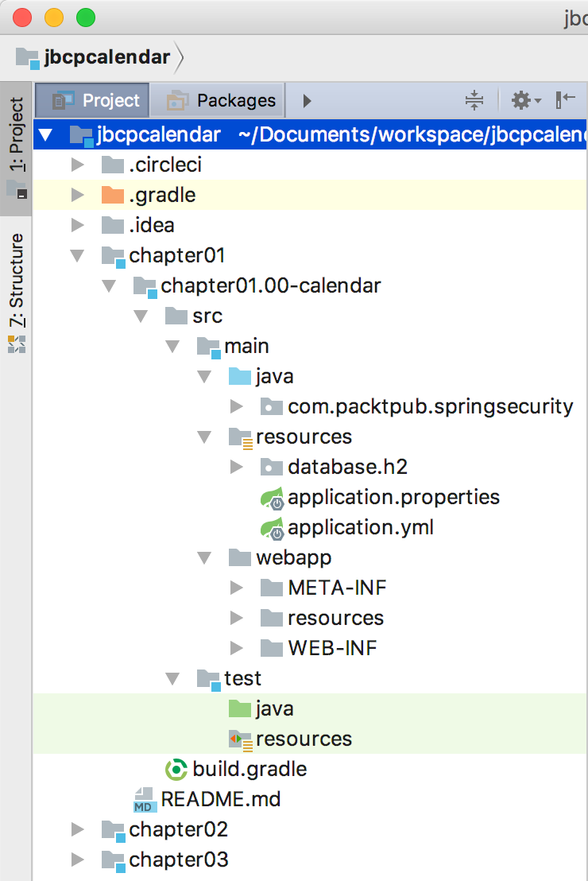Collapse the webapp folder
This screenshot has height=881, width=588.
pyautogui.click(x=204, y=558)
